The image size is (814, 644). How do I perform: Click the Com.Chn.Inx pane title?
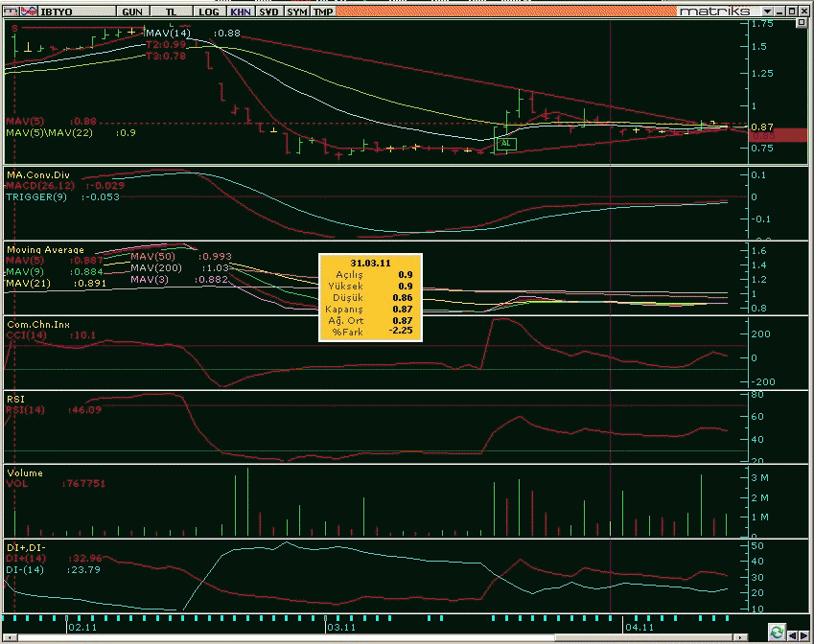pos(38,324)
